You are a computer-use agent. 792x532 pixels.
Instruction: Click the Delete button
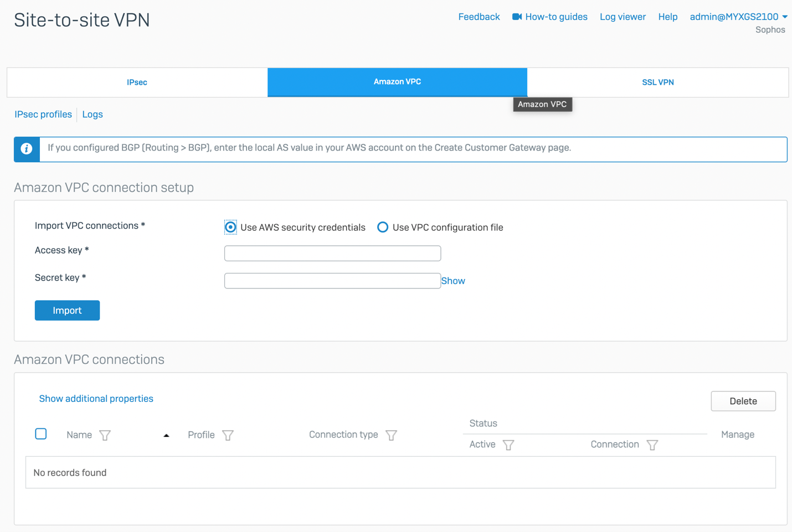point(743,401)
